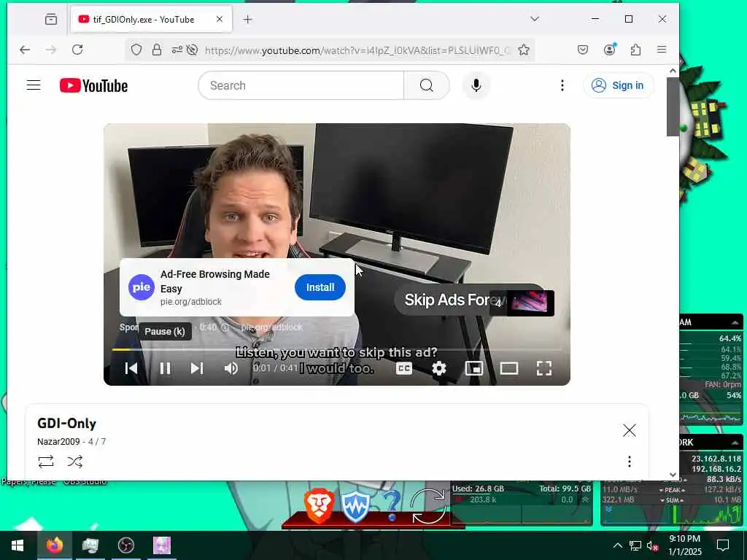
Task: Start voice search with the microphone icon
Action: (476, 85)
